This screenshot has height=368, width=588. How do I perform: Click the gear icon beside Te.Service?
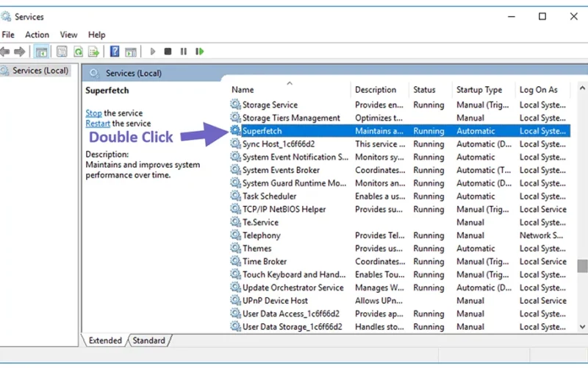pyautogui.click(x=235, y=222)
